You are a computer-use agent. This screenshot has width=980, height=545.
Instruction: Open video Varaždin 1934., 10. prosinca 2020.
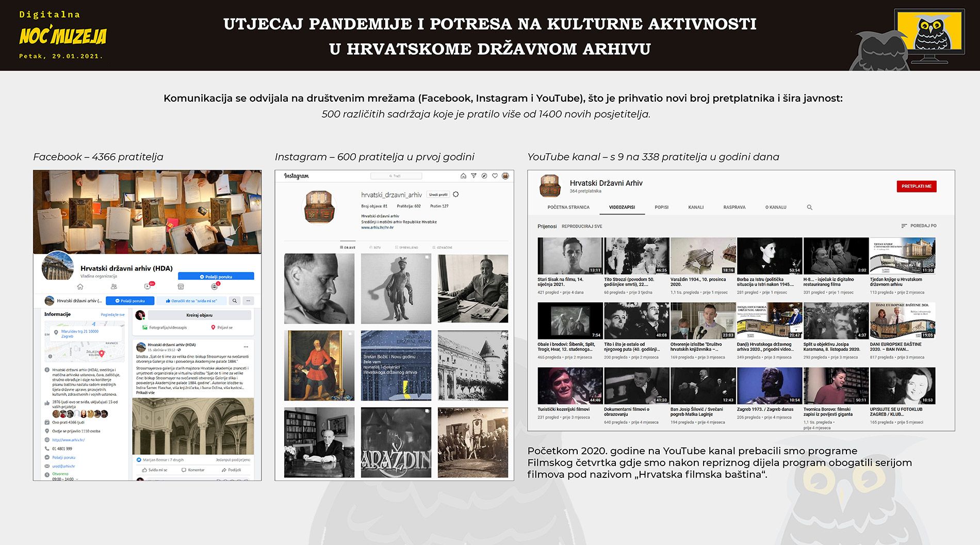(703, 255)
